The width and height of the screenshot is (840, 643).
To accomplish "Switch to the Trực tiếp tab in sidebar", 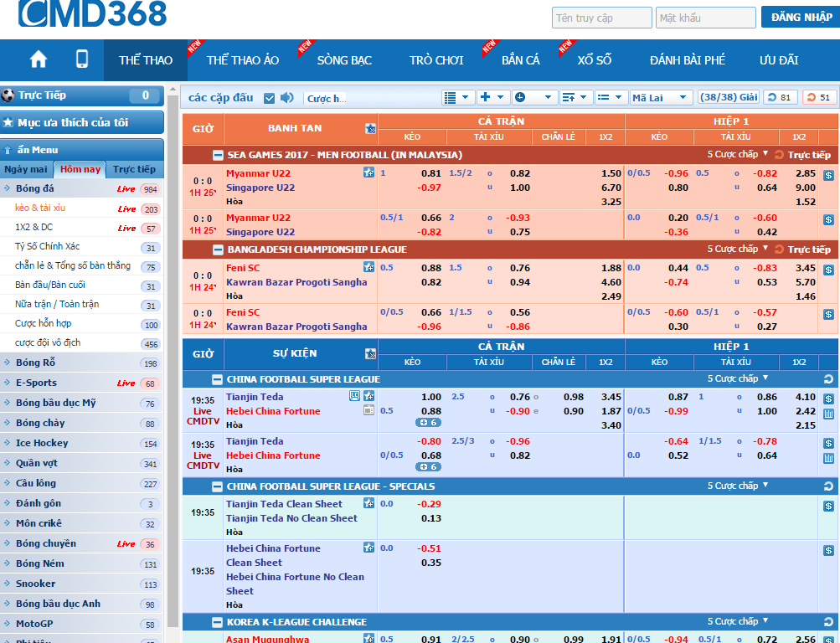I will (x=134, y=169).
